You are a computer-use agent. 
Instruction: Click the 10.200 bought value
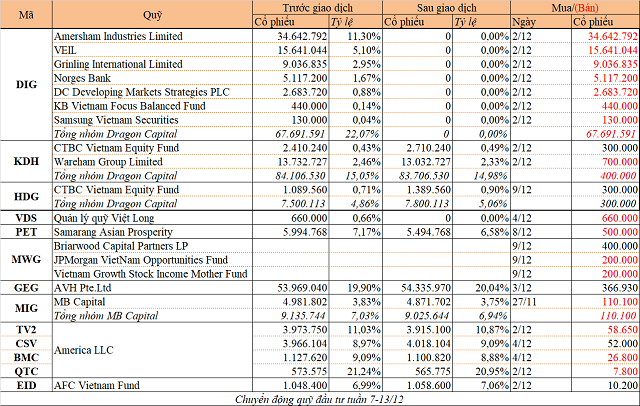623,385
